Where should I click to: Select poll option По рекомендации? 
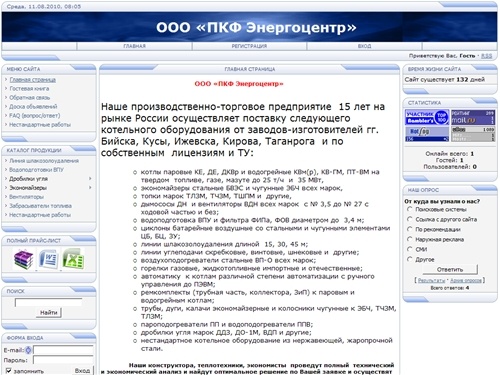410,229
